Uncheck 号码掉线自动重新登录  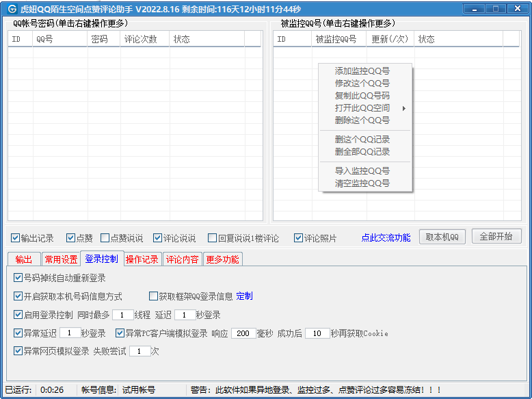pos(18,278)
